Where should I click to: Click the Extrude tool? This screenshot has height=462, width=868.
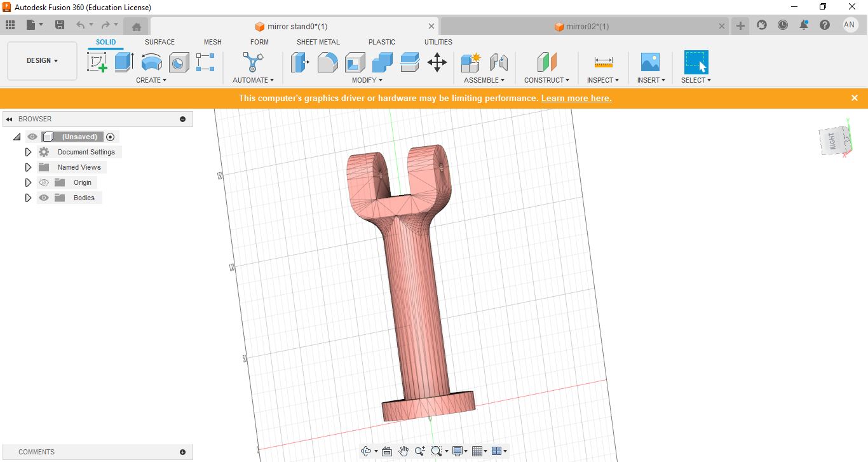(124, 62)
